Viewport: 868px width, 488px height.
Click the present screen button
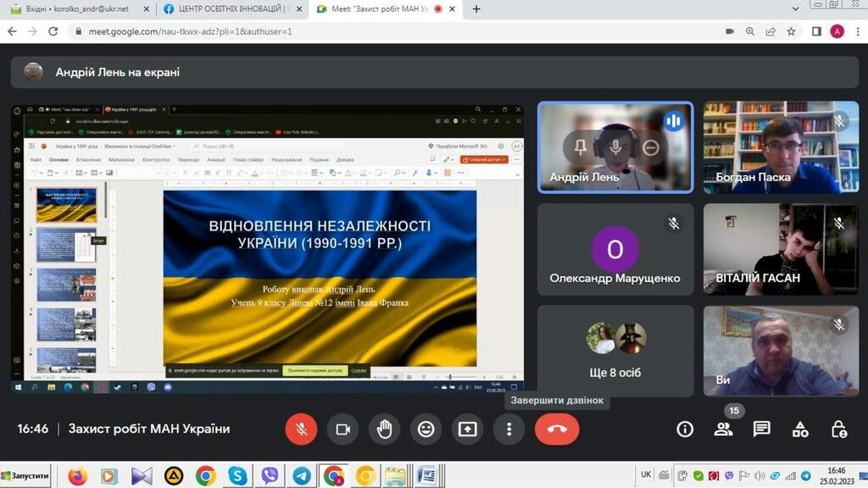click(x=468, y=430)
